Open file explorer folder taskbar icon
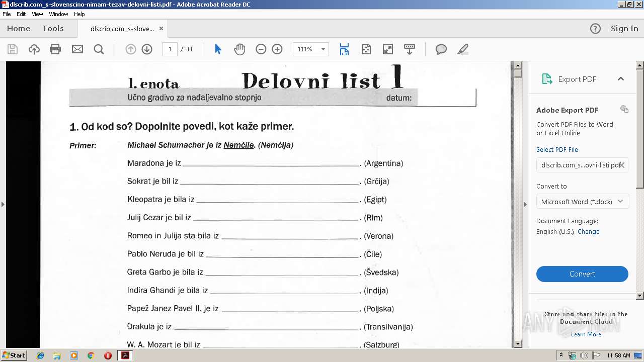This screenshot has width=644, height=362. tap(57, 355)
